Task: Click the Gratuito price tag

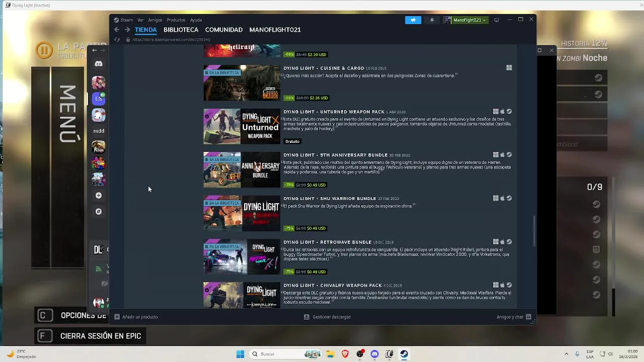Action: 292,141
